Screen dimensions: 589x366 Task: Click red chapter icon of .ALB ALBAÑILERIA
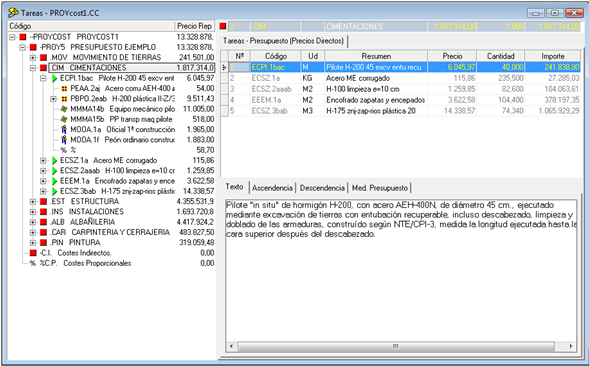[x=44, y=222]
